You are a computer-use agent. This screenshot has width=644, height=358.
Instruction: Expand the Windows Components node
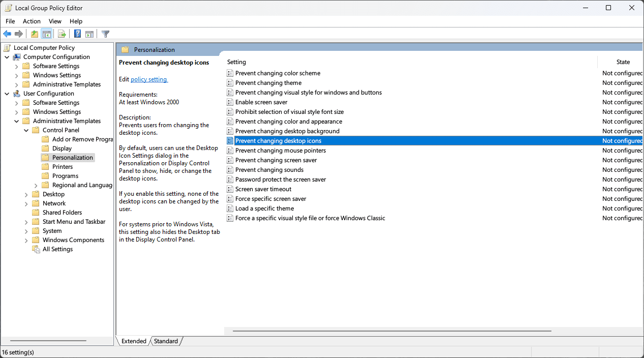(26, 240)
